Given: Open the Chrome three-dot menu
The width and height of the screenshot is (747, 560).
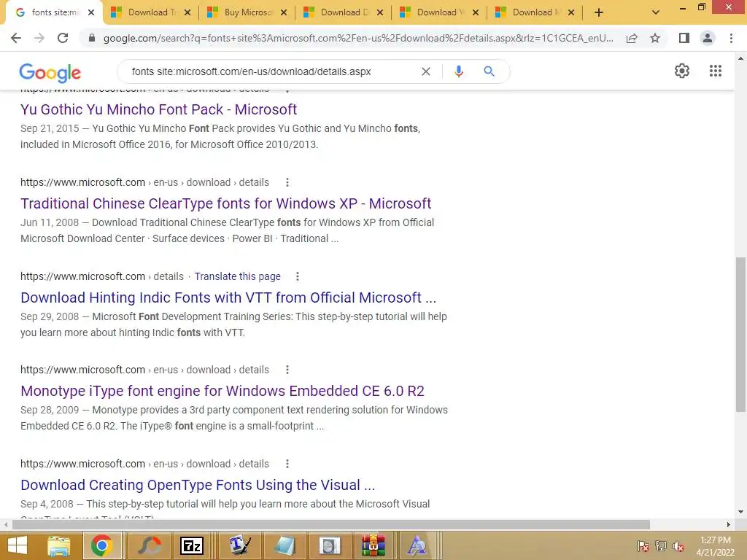Looking at the screenshot, I should (731, 38).
